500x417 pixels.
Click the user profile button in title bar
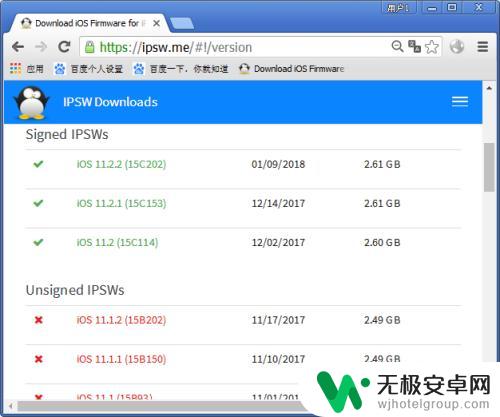click(x=399, y=8)
